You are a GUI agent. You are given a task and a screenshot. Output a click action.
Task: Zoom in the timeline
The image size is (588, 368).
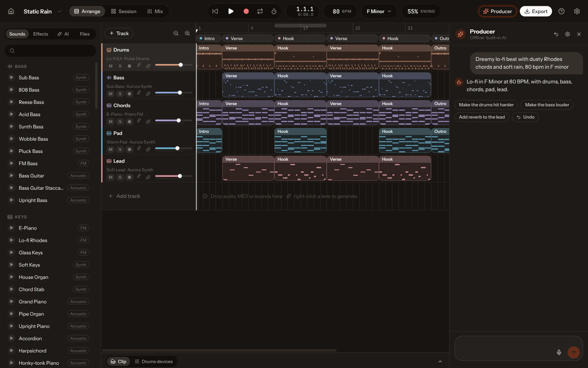(x=187, y=33)
